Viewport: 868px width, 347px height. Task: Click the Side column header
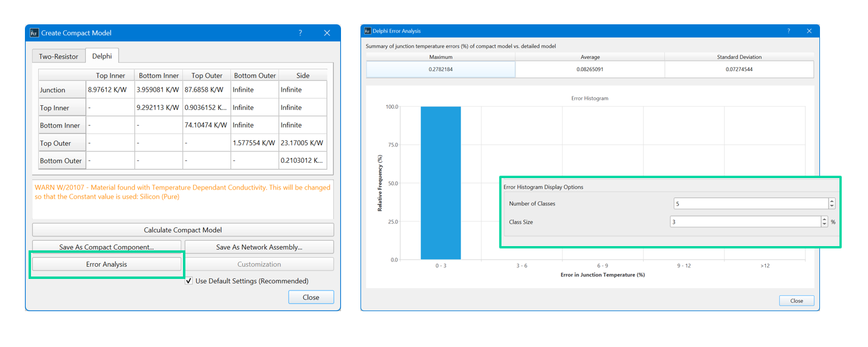[x=303, y=75]
